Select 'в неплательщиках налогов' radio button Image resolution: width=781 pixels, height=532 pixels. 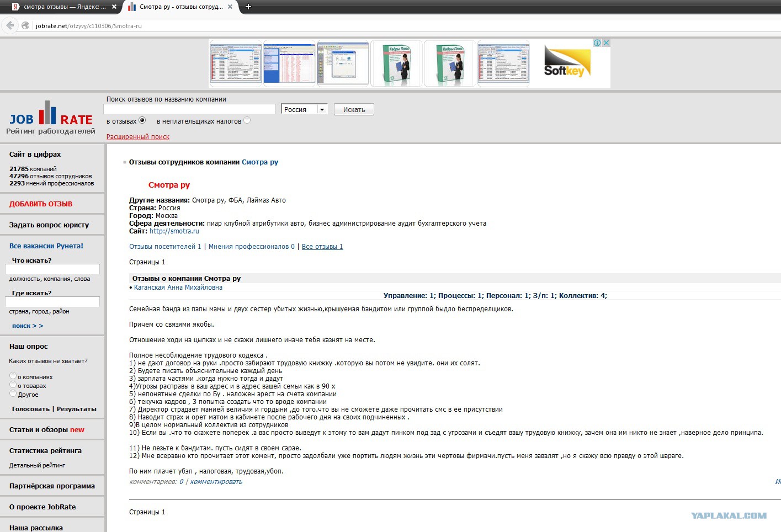coord(247,120)
